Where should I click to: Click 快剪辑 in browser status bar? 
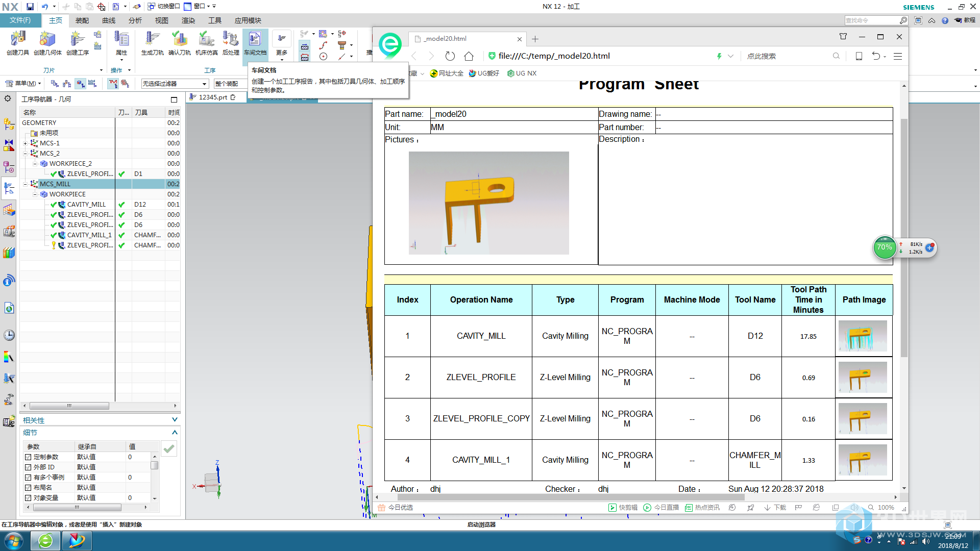tap(623, 508)
